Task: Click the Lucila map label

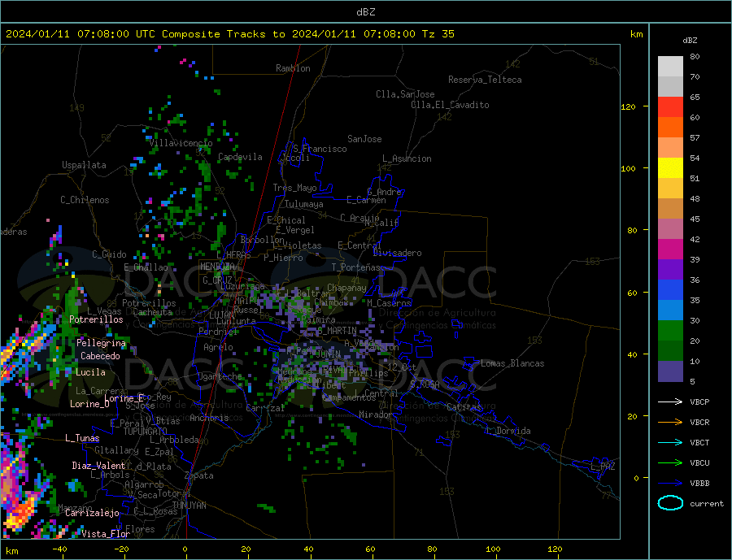Action: click(x=90, y=372)
